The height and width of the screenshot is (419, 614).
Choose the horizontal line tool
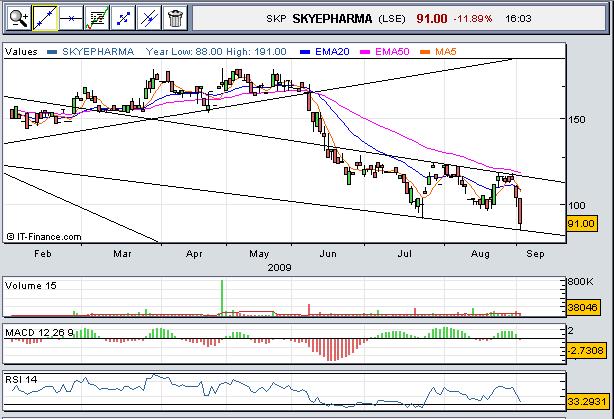[x=70, y=16]
